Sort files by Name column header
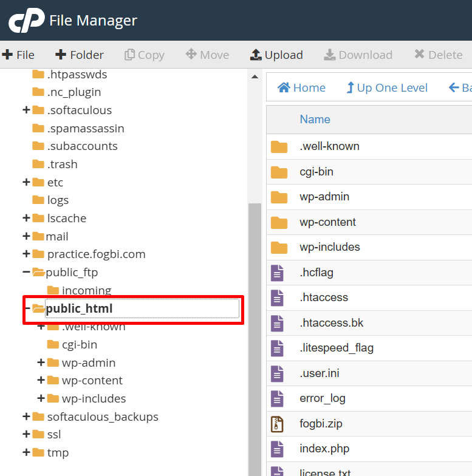This screenshot has width=472, height=476. point(315,120)
